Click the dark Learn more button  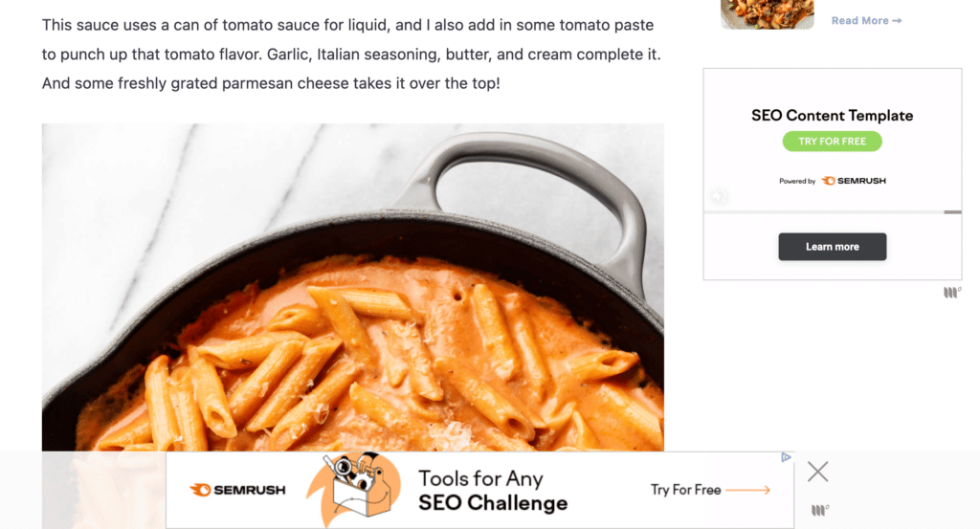point(832,247)
